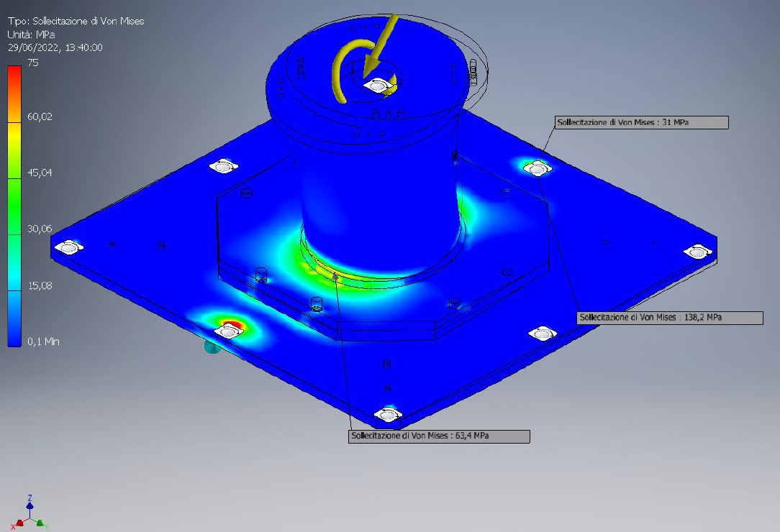The image size is (780, 532).
Task: Click the legend value 30,06
Action: 40,229
